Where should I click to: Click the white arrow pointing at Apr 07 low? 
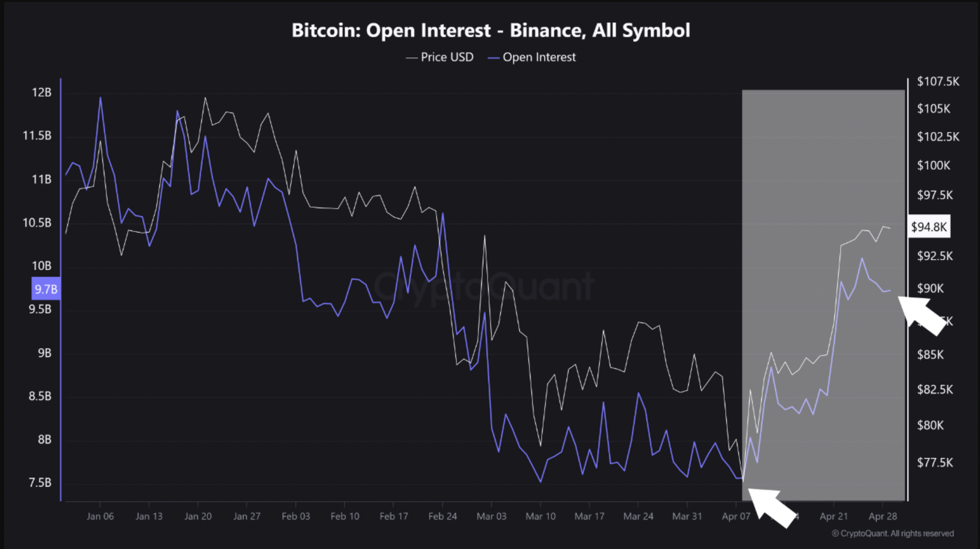[771, 507]
